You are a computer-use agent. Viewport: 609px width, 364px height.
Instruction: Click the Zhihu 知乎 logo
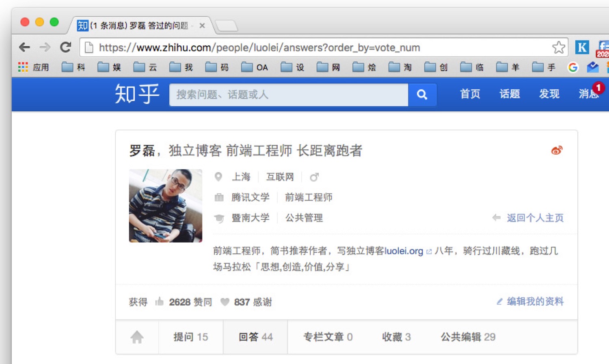(x=137, y=94)
